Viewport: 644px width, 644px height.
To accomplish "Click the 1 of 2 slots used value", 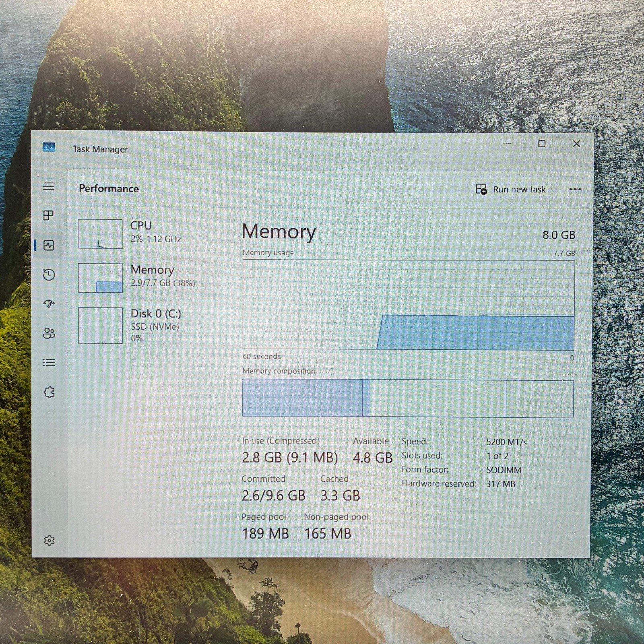I will pyautogui.click(x=497, y=456).
